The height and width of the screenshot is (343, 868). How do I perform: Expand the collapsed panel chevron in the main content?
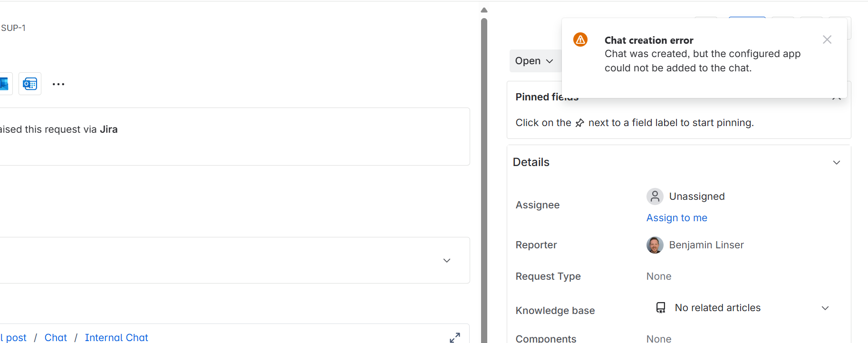446,260
